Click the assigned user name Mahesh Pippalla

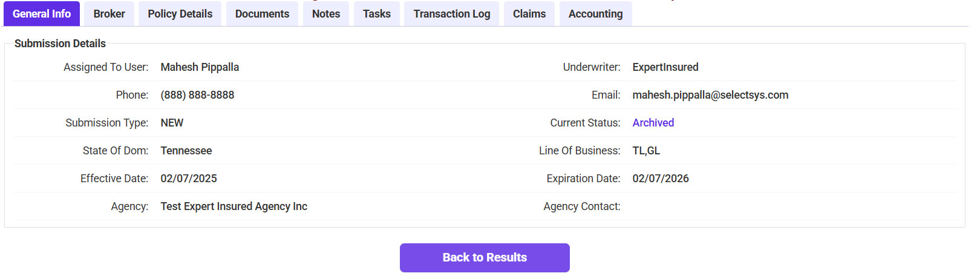point(200,67)
